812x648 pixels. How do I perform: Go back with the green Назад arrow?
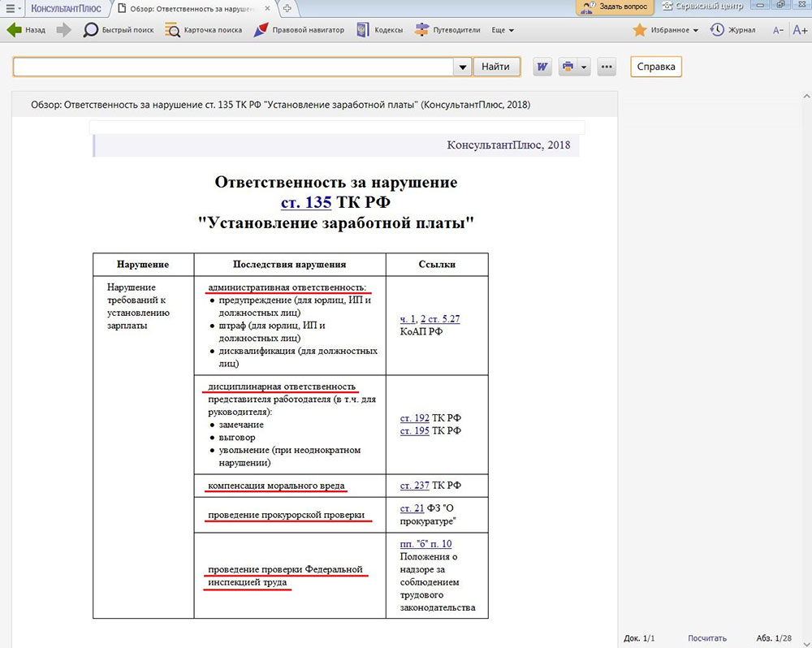click(26, 30)
